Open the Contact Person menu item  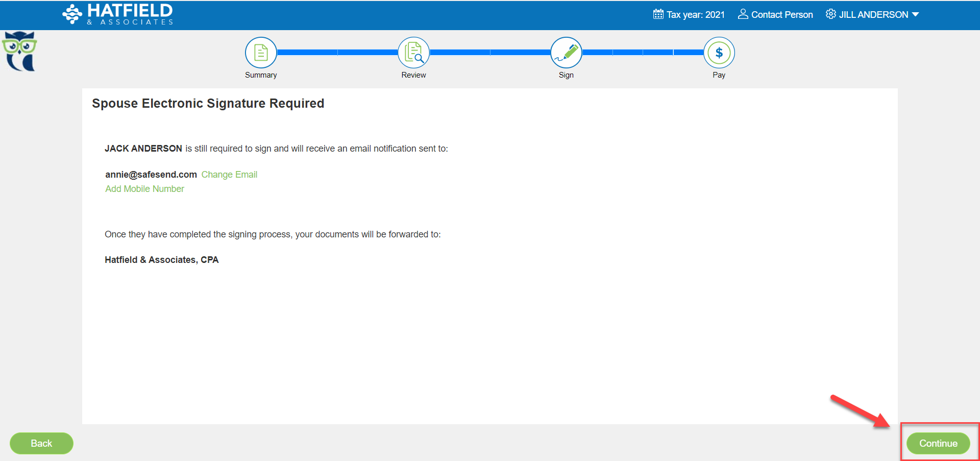coord(781,15)
